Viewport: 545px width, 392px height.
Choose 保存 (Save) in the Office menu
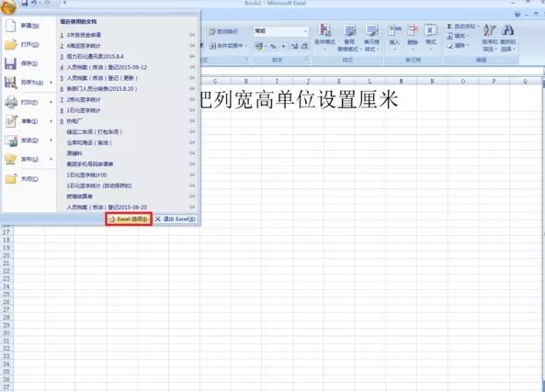tap(29, 63)
